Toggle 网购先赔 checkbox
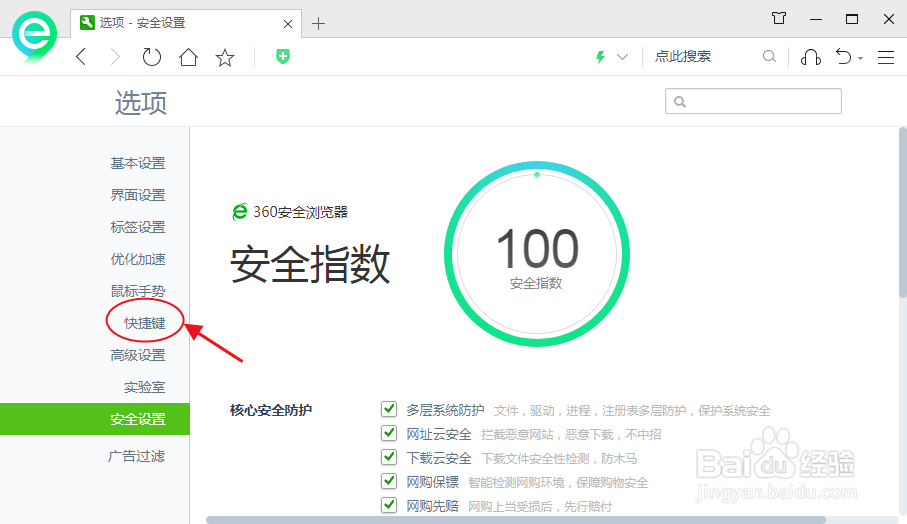The height and width of the screenshot is (524, 907). click(389, 505)
